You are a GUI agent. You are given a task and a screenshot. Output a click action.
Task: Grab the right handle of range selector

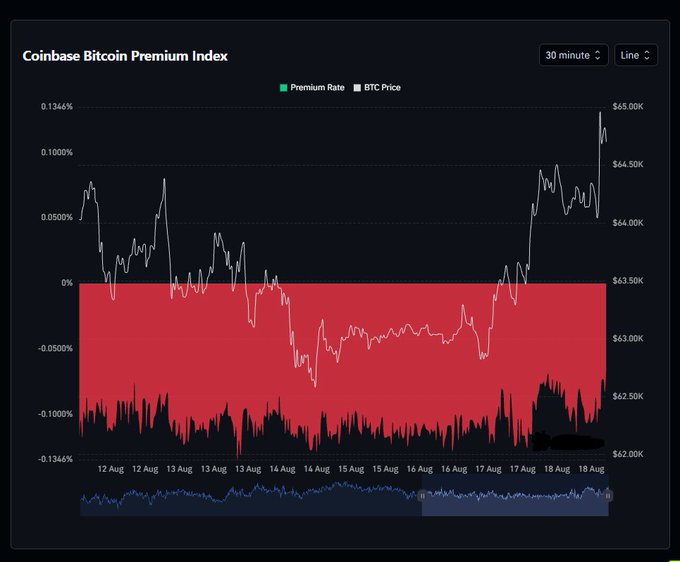coord(608,496)
